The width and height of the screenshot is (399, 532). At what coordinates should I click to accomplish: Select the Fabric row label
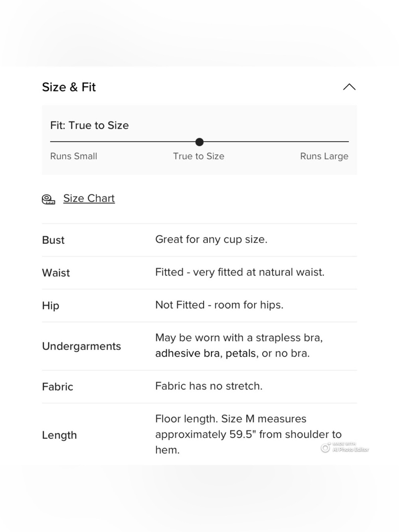[x=57, y=387]
